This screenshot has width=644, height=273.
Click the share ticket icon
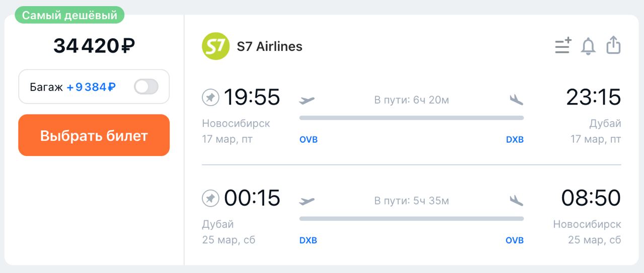613,45
